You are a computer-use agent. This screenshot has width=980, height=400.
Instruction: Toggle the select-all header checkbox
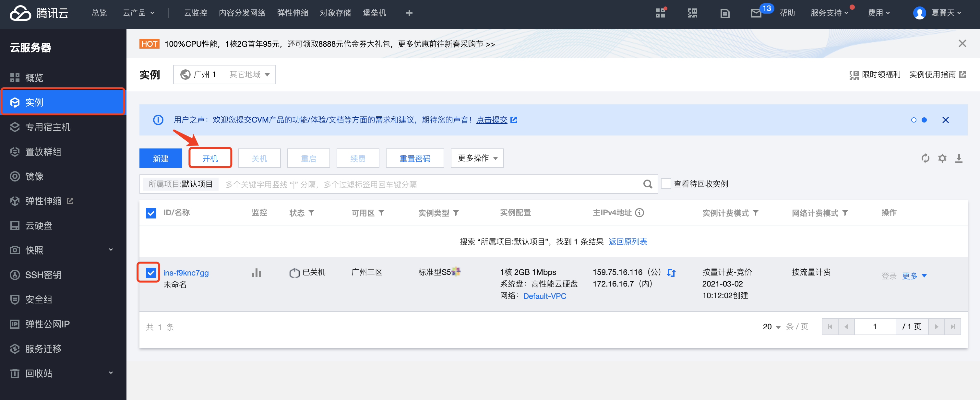click(x=151, y=213)
